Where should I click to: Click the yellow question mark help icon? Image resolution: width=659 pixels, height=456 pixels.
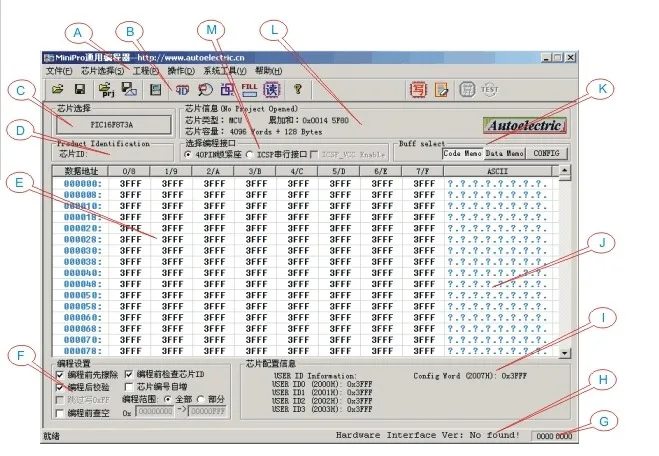298,89
